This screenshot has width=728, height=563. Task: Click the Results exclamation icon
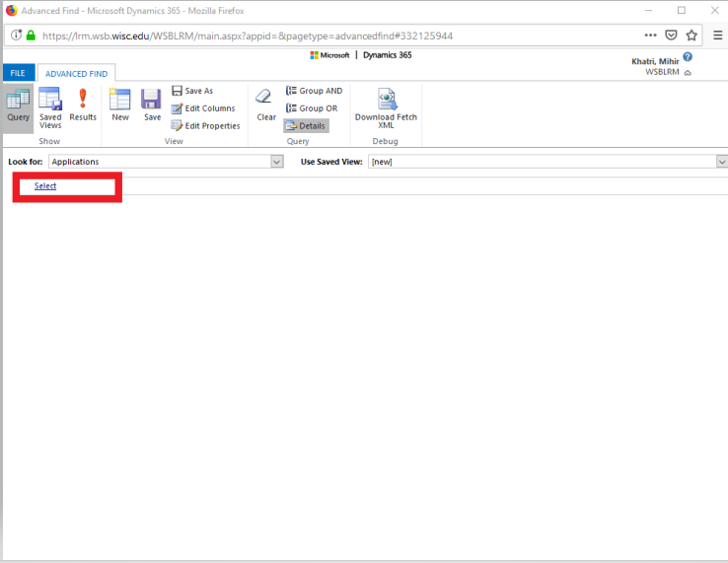coord(83,105)
